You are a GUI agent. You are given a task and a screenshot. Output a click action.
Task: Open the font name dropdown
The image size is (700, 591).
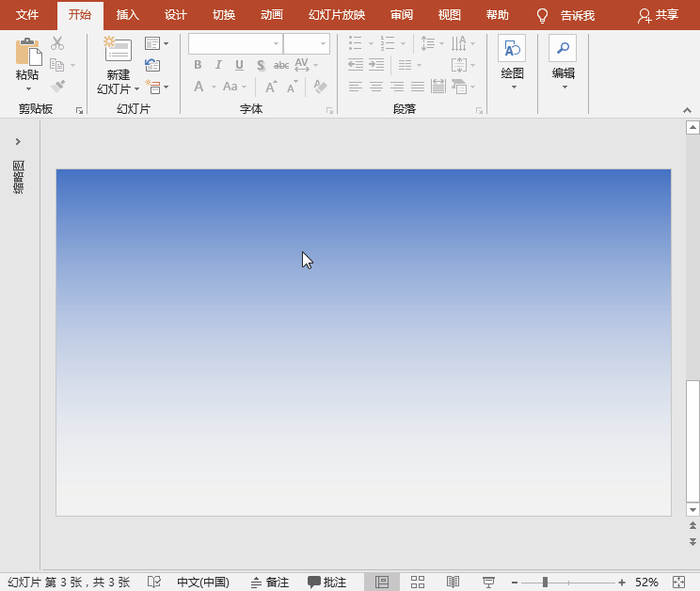pos(276,44)
